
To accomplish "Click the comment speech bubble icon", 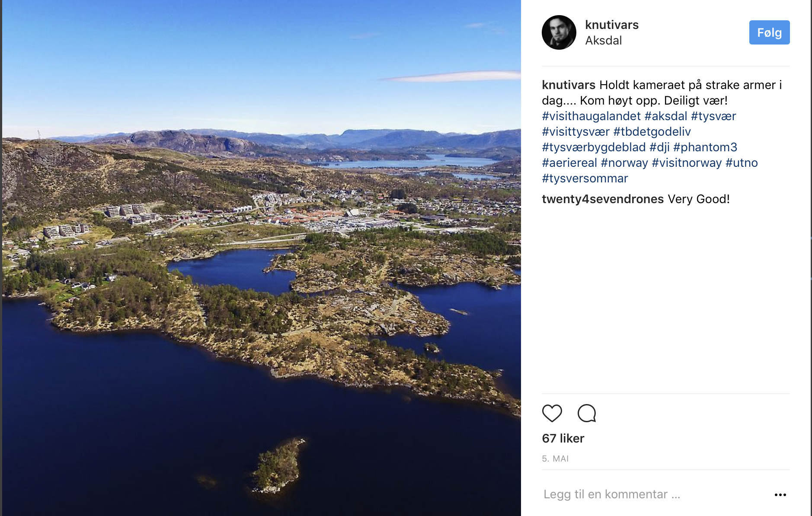I will tap(587, 413).
